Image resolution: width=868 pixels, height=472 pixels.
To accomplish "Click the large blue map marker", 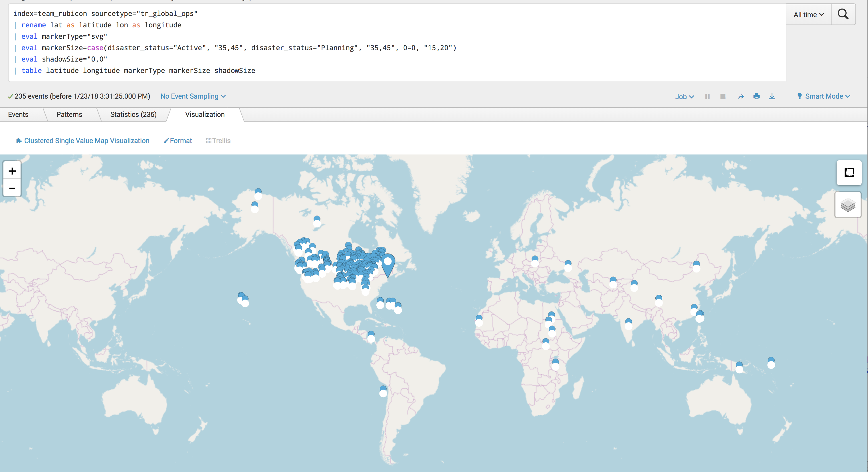I will (388, 264).
